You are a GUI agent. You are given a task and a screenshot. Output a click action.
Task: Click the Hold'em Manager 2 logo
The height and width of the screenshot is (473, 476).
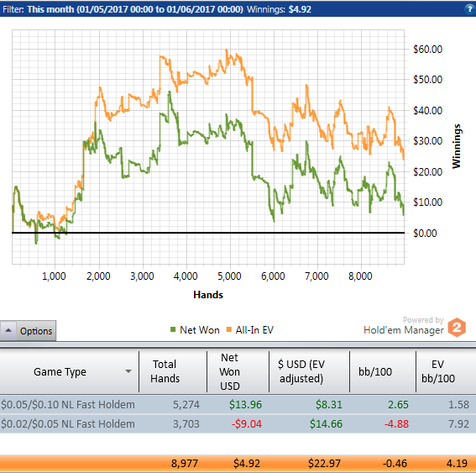457,328
